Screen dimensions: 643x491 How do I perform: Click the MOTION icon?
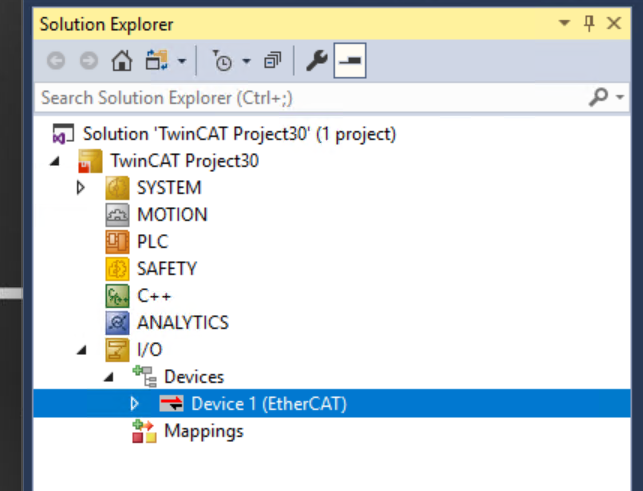click(117, 215)
